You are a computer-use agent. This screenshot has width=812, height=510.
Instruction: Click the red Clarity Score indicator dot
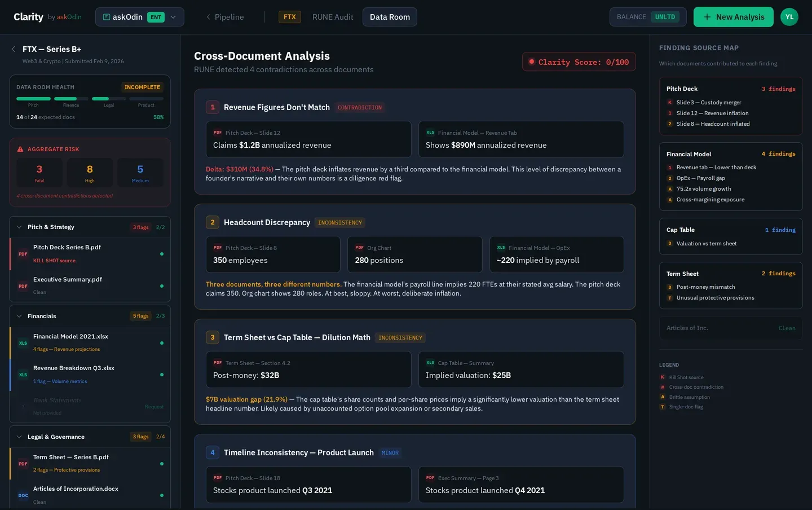click(531, 61)
